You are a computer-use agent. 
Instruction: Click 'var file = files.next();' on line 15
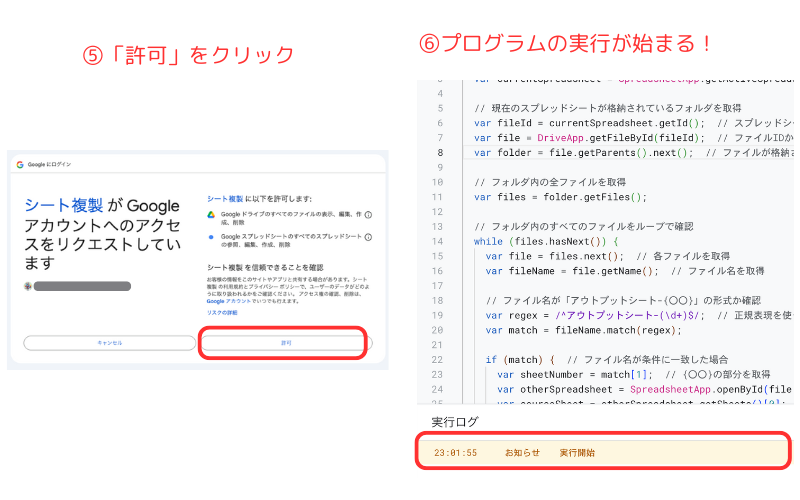point(555,256)
